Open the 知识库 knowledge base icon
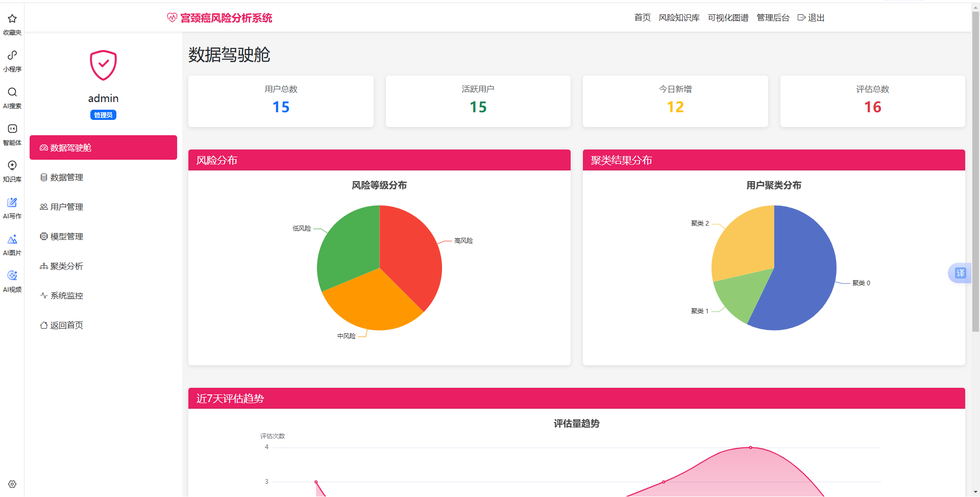Viewport: 980px width, 497px height. point(12,165)
